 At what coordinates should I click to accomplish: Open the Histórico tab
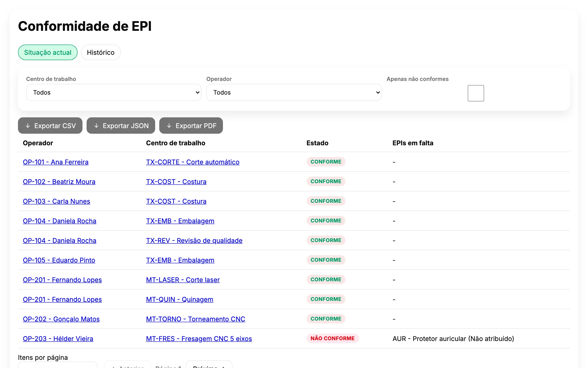pyautogui.click(x=101, y=52)
